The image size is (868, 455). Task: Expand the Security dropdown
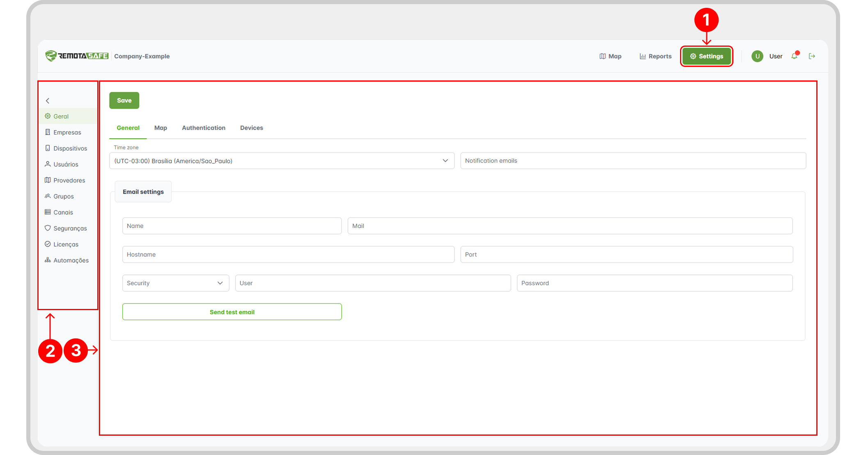pos(176,283)
